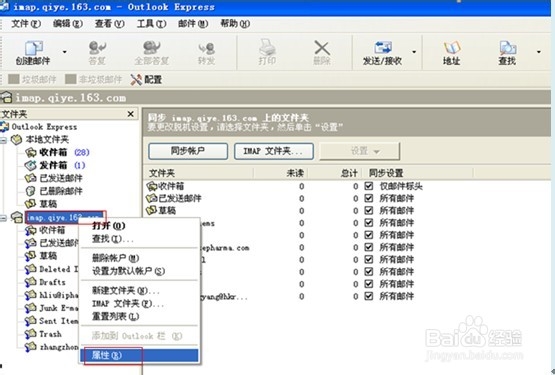Viewport: 555px width, 375px height.
Task: Select local 收件箱 (28) folder
Action: click(57, 152)
